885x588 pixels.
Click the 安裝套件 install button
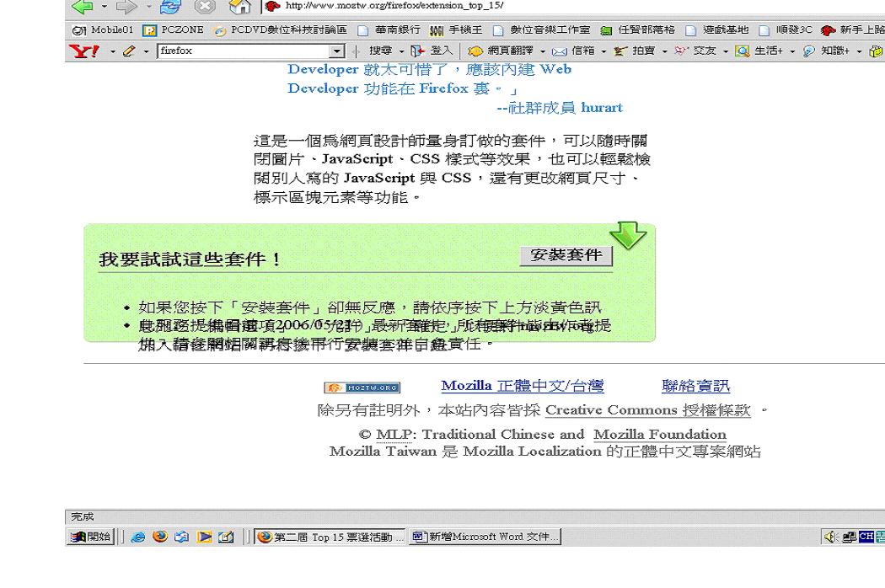tap(566, 255)
